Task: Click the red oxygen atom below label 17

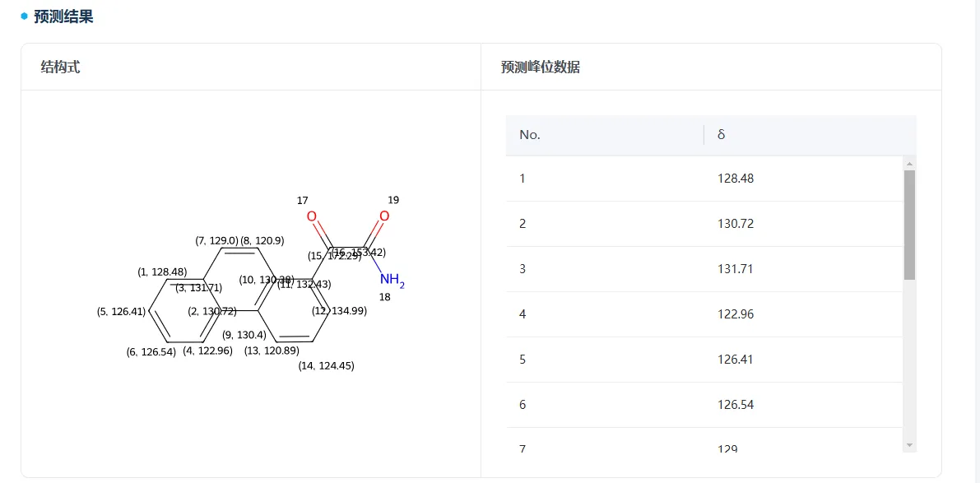Action: click(311, 216)
